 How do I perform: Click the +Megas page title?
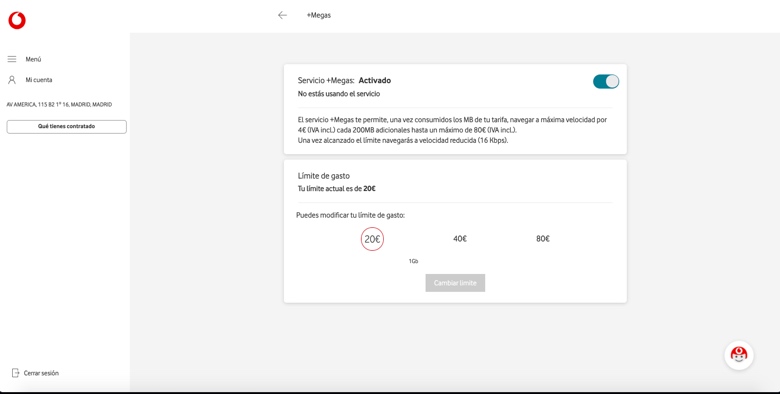tap(319, 15)
